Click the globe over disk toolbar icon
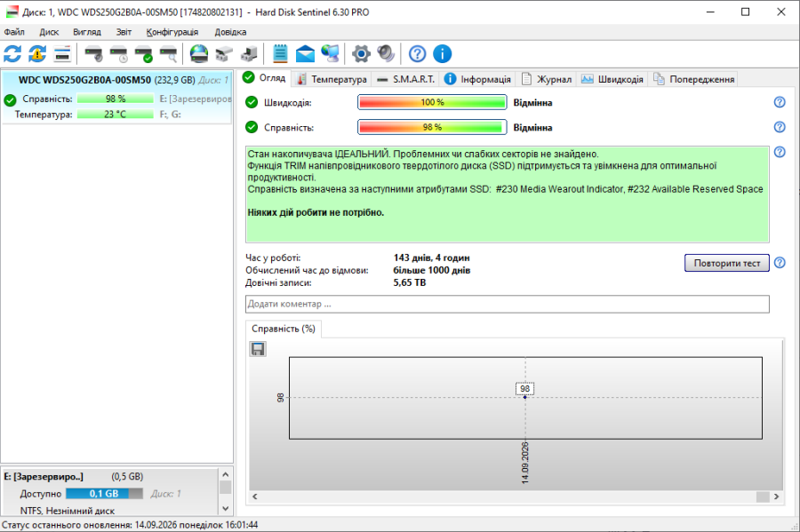The height and width of the screenshot is (532, 800). tap(199, 53)
